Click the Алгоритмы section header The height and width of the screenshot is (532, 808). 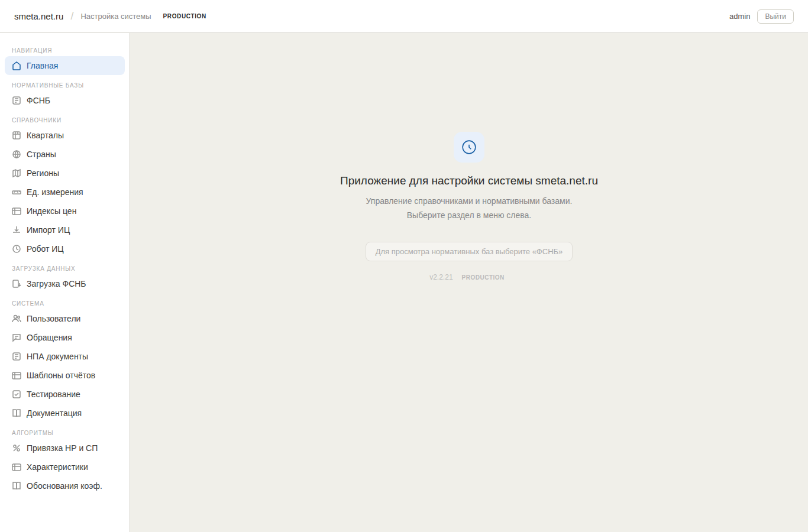point(33,433)
